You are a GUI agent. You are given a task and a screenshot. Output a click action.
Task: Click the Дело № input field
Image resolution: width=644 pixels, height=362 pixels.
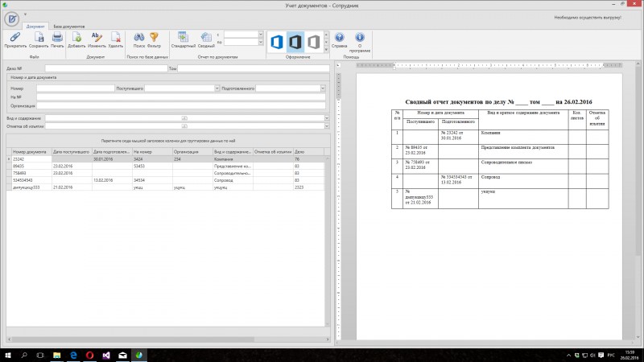(106, 68)
